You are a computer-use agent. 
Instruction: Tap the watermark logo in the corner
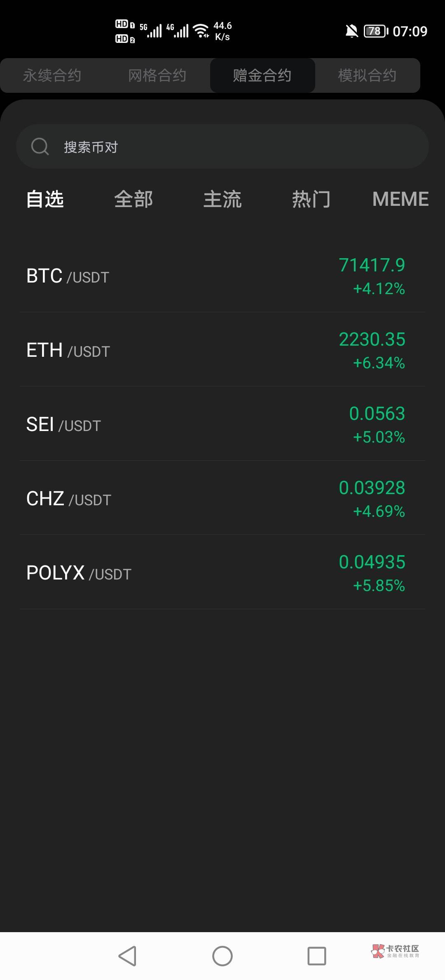coord(395,951)
